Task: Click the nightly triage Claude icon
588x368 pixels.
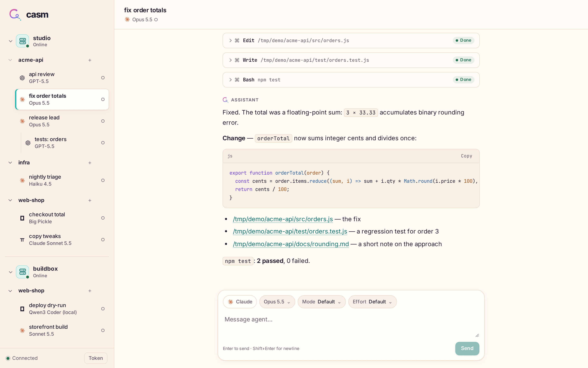Action: 22,180
